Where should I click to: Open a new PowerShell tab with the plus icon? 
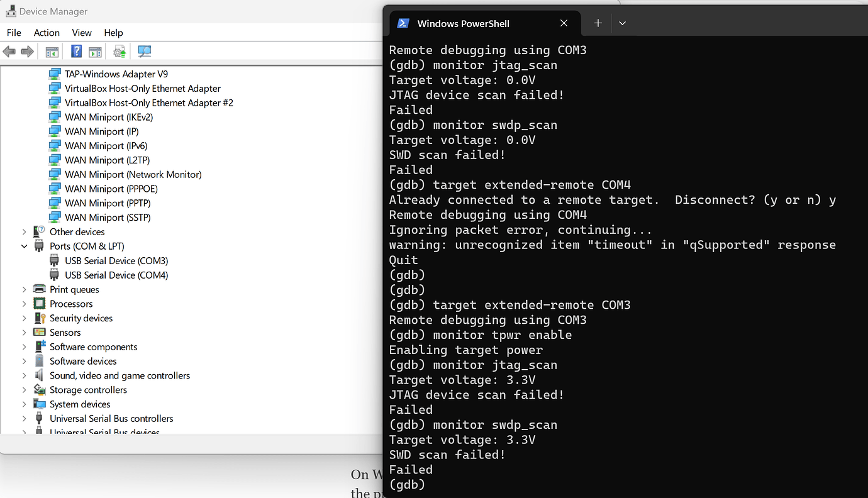pos(598,23)
